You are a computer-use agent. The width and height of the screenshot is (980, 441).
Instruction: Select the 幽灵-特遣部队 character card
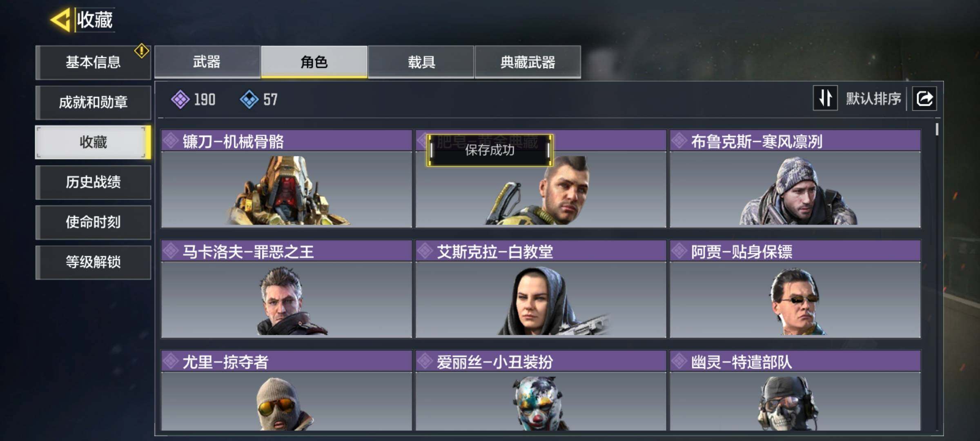[x=795, y=390]
